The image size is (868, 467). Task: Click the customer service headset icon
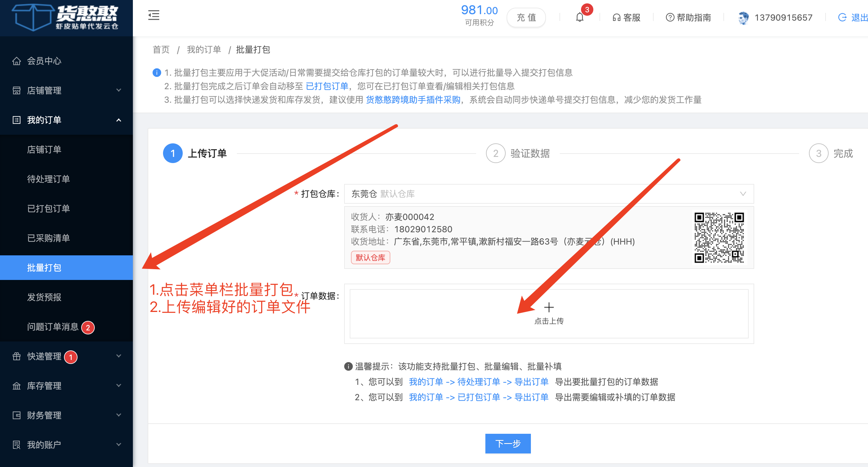(x=616, y=18)
